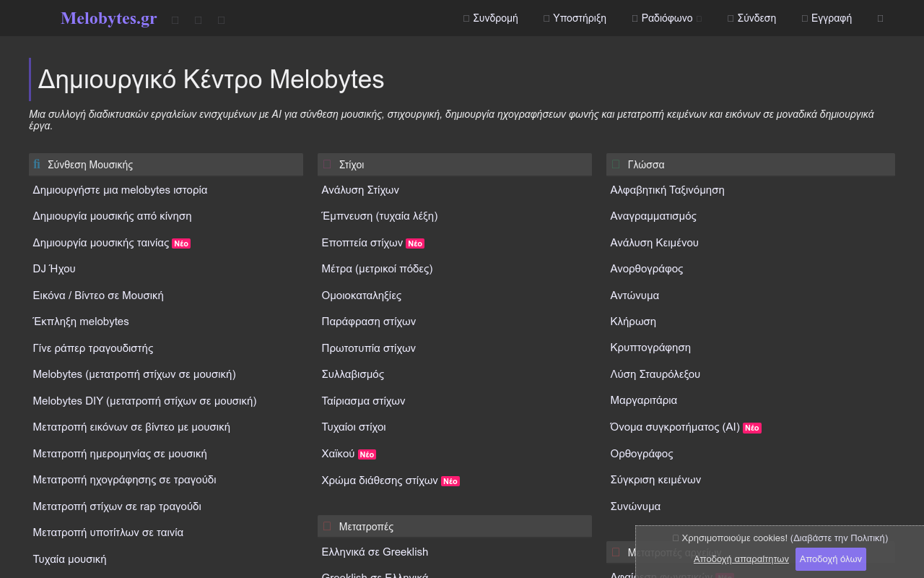The image size is (924, 578).
Task: Open Εποπτεία στίχων
Action: 362,243
